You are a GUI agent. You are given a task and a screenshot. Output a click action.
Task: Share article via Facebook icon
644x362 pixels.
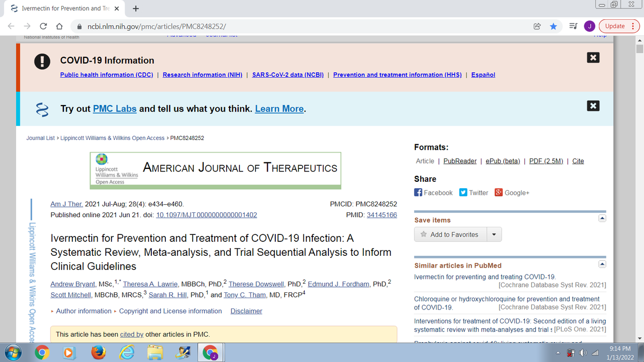[x=419, y=193]
